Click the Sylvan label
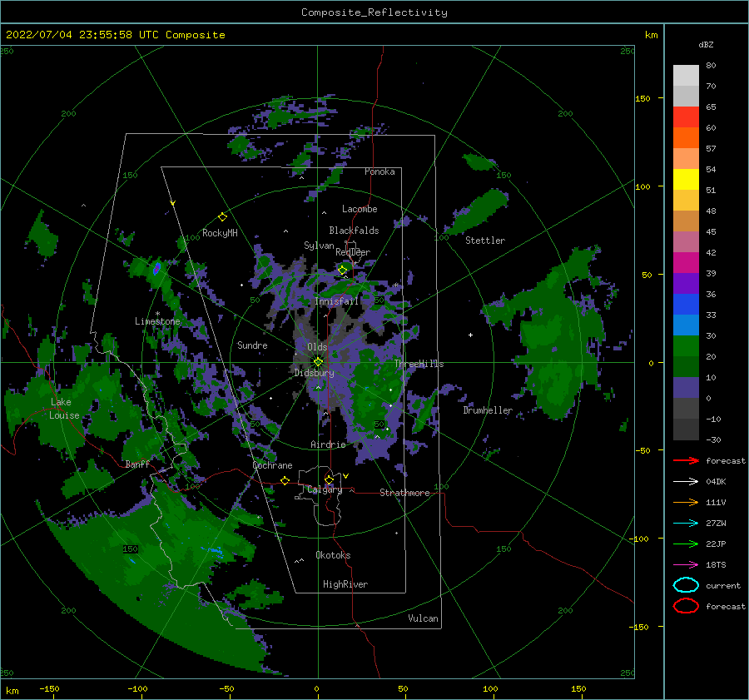Image resolution: width=749 pixels, height=700 pixels. (319, 246)
